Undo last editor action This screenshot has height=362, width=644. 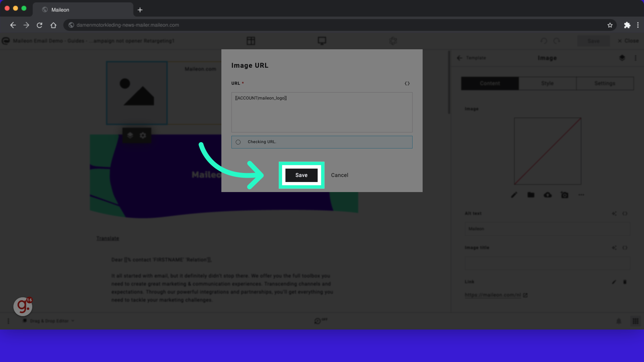[x=544, y=41]
